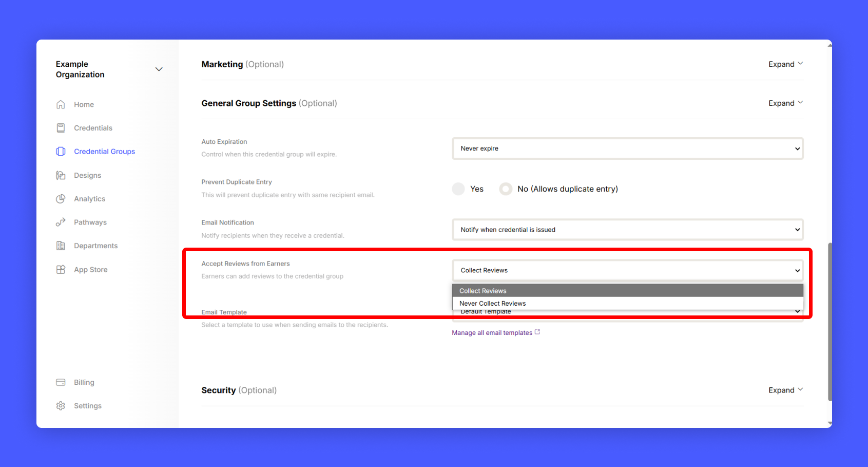Select No (Allows duplicate entry) option
Image resolution: width=868 pixels, height=467 pixels.
(506, 189)
